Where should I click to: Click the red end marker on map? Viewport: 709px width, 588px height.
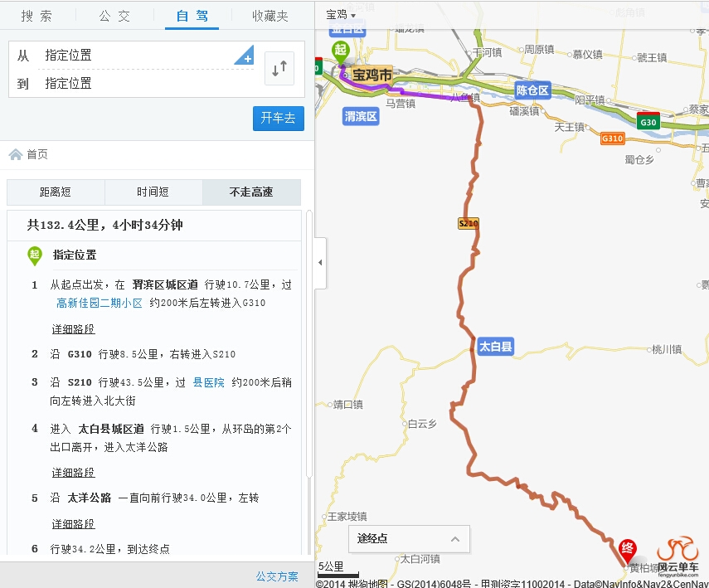click(629, 549)
